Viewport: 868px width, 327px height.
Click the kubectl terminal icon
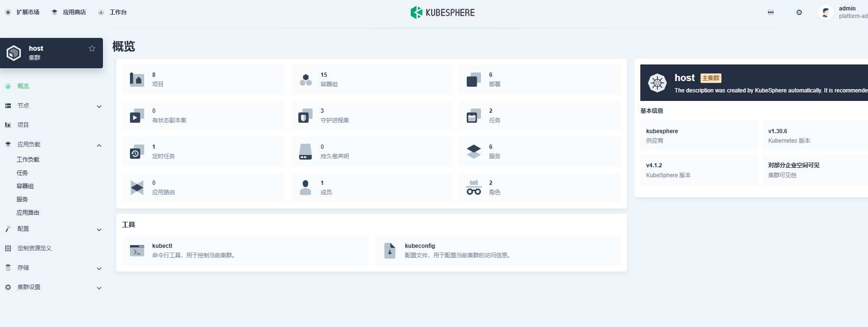point(137,251)
